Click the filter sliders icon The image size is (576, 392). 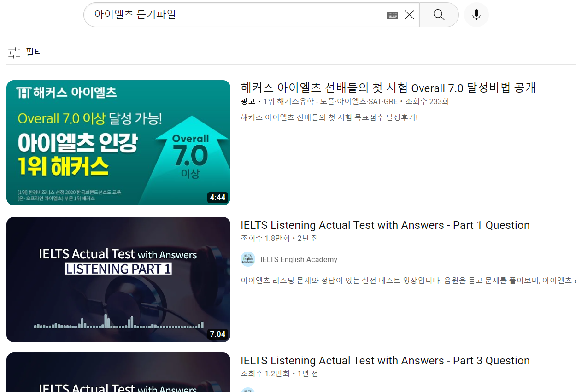[14, 53]
